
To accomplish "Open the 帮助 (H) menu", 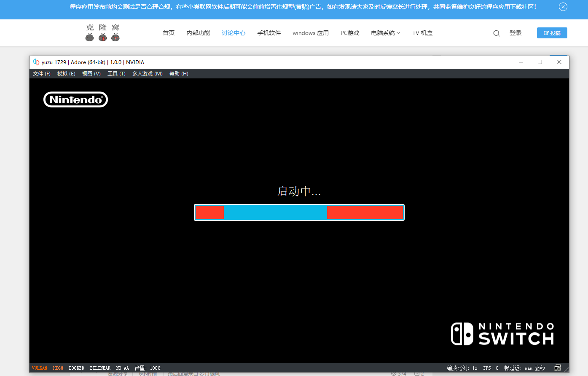I will [x=179, y=74].
